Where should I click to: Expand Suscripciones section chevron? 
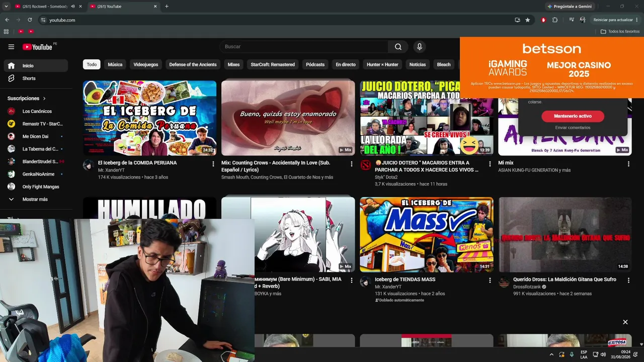pos(44,99)
